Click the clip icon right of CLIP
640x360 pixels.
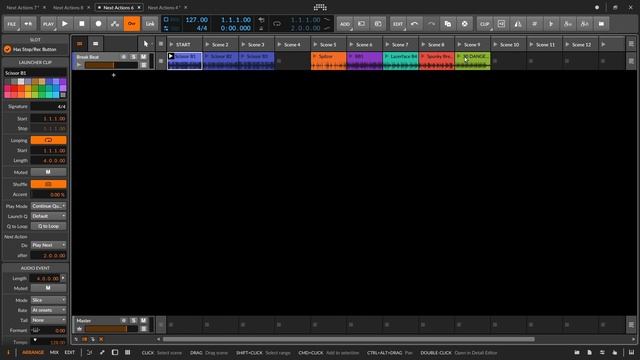coord(501,24)
